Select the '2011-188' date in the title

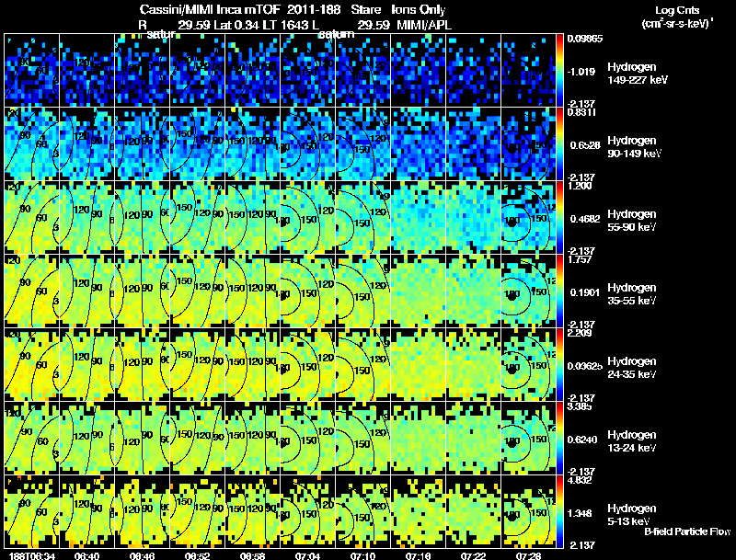(x=314, y=10)
